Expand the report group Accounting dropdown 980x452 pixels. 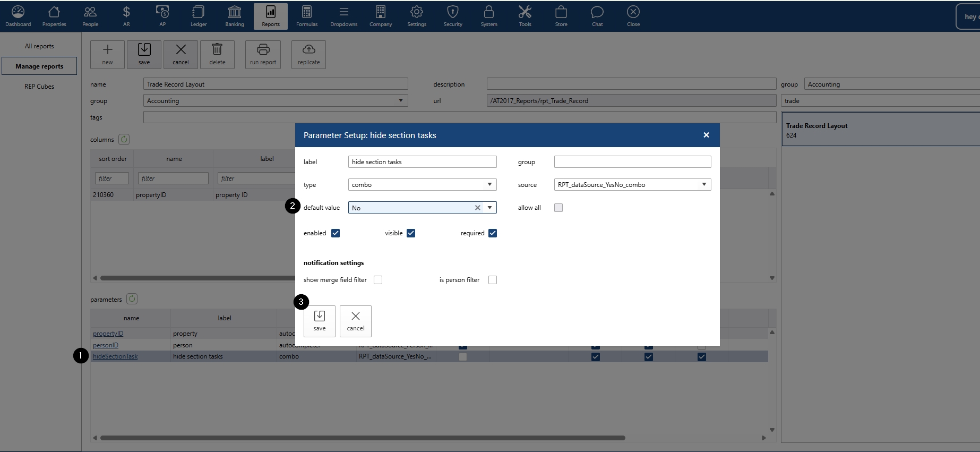[x=401, y=100]
